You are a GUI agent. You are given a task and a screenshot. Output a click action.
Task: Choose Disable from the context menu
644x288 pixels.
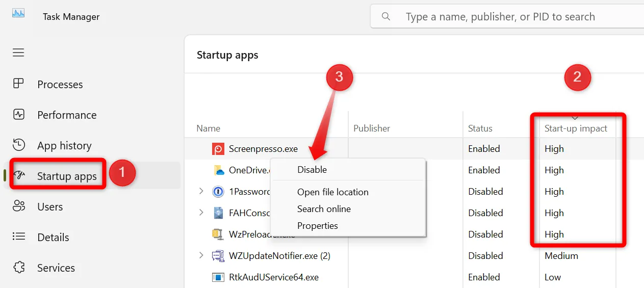coord(312,170)
